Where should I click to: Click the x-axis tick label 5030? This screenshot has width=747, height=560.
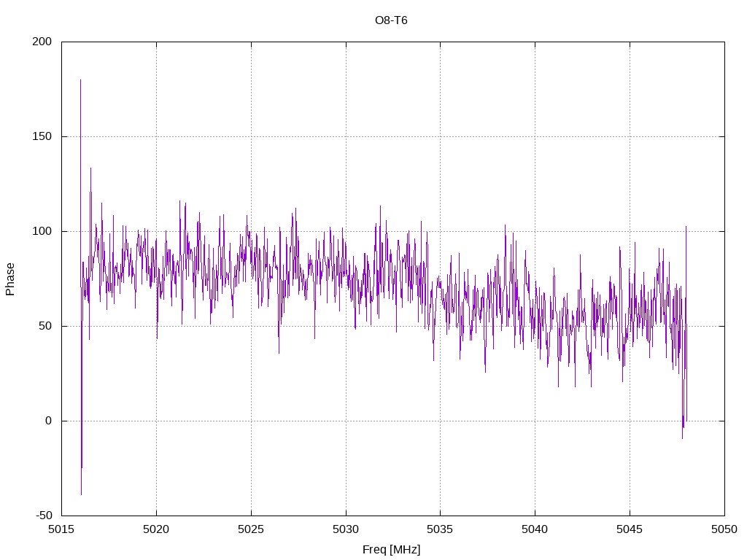coord(346,529)
